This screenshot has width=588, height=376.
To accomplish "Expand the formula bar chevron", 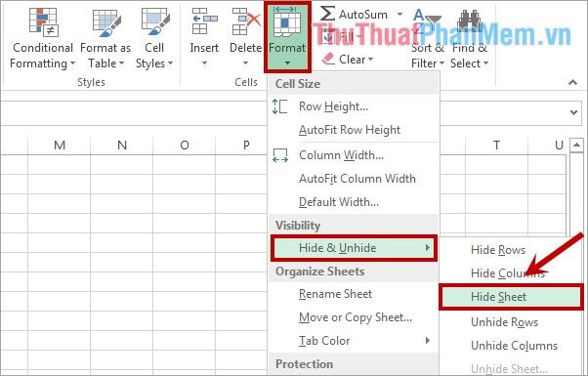I will [573, 112].
